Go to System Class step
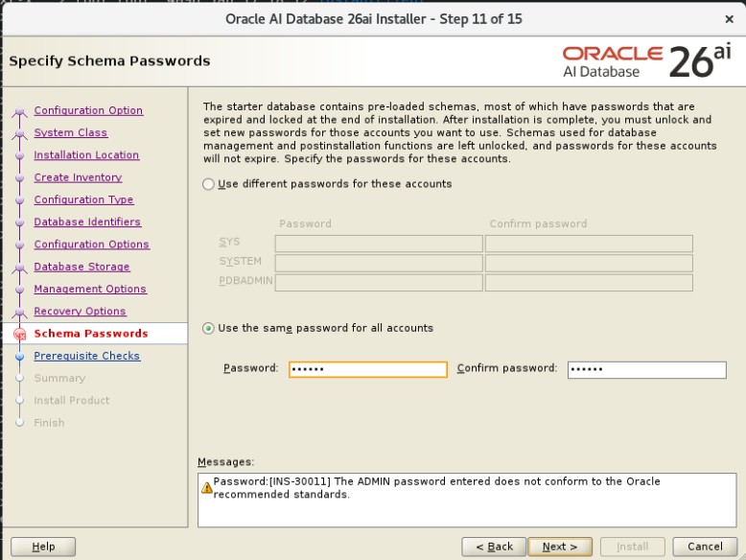746x560 pixels. click(x=71, y=132)
